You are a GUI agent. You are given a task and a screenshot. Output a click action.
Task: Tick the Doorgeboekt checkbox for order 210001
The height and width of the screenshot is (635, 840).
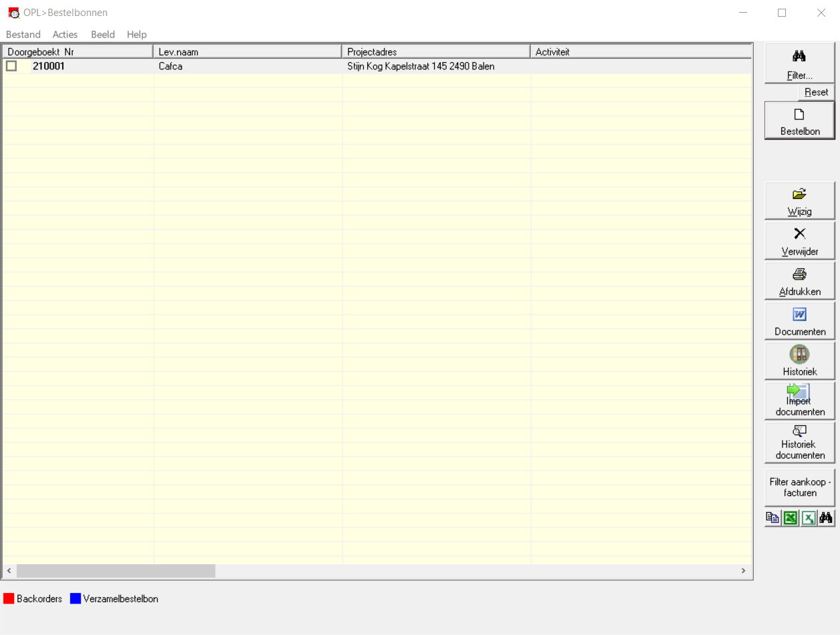pyautogui.click(x=11, y=66)
